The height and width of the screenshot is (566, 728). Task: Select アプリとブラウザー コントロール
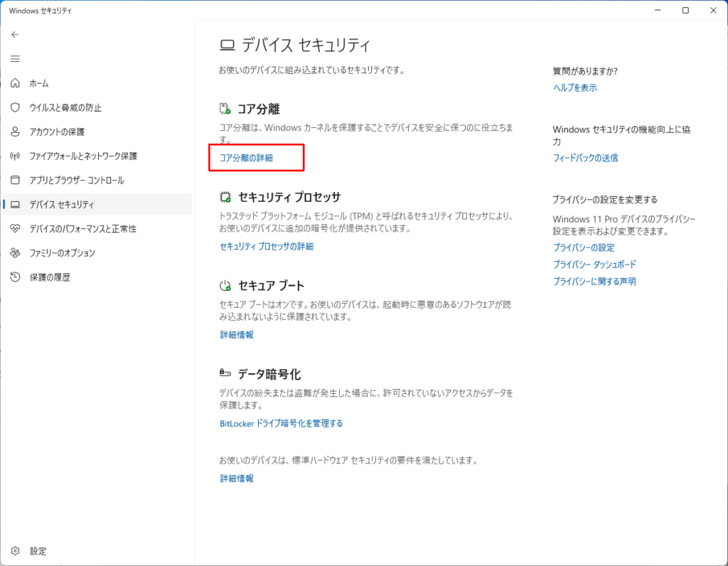[x=77, y=180]
